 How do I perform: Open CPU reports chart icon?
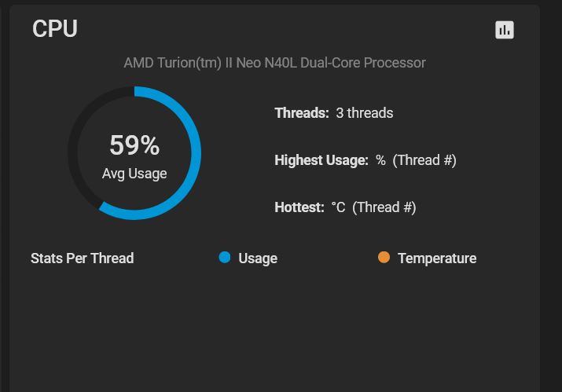click(x=505, y=30)
